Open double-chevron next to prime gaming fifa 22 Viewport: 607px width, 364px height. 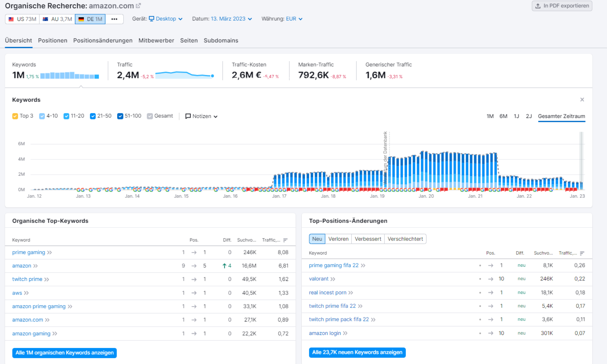point(363,266)
